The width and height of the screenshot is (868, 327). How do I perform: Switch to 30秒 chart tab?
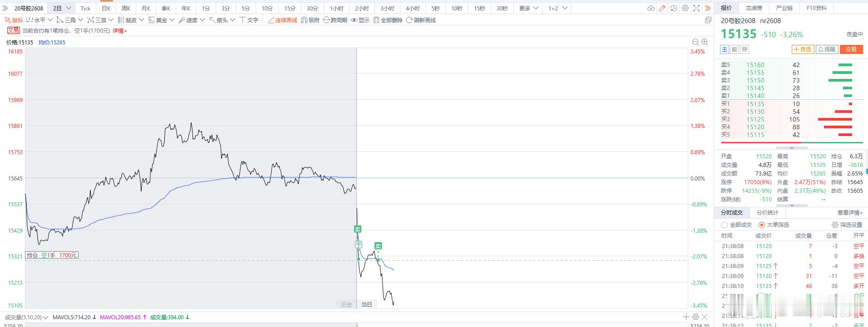pyautogui.click(x=502, y=8)
